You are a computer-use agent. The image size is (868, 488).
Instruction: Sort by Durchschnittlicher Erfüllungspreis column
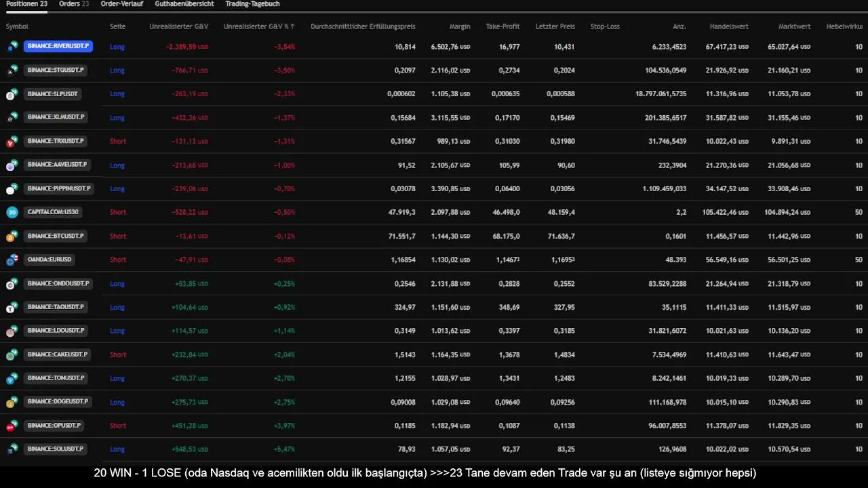(363, 26)
